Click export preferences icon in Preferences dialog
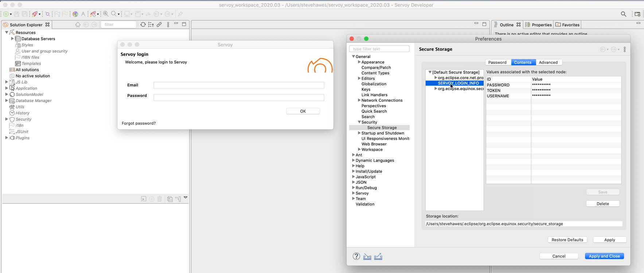The width and height of the screenshot is (644, 273). pos(378,256)
